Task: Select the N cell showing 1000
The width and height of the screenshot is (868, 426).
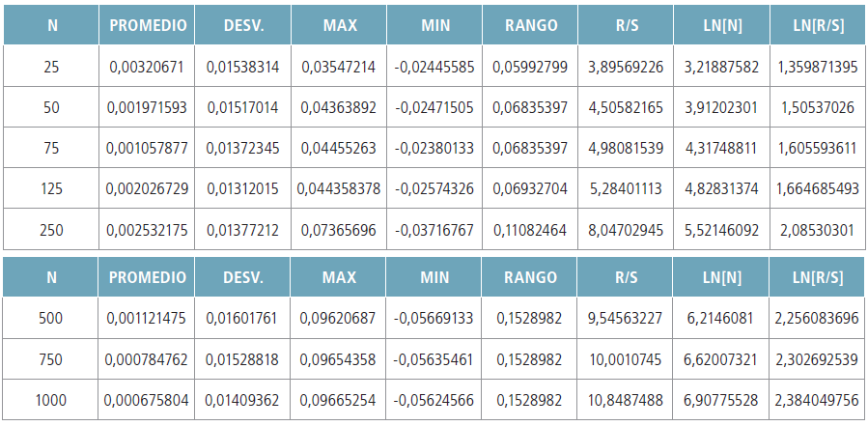Action: click(51, 400)
